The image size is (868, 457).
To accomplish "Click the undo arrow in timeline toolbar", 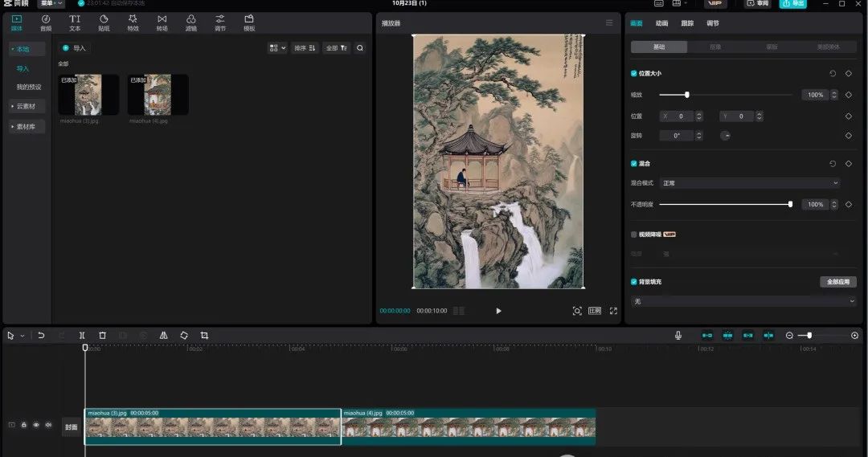I will pos(41,335).
